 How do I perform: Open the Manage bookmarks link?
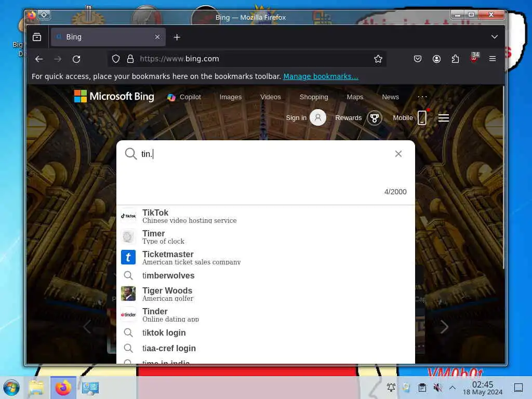pyautogui.click(x=321, y=76)
